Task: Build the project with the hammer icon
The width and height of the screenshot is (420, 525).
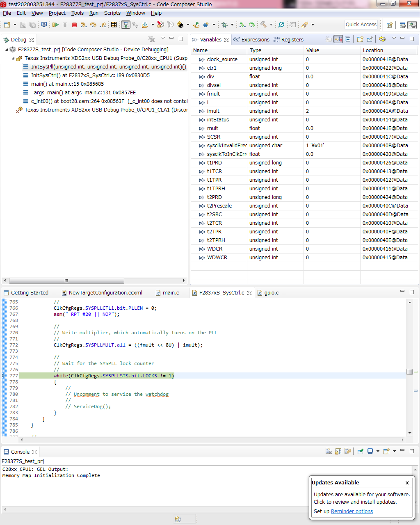Action: point(264,25)
